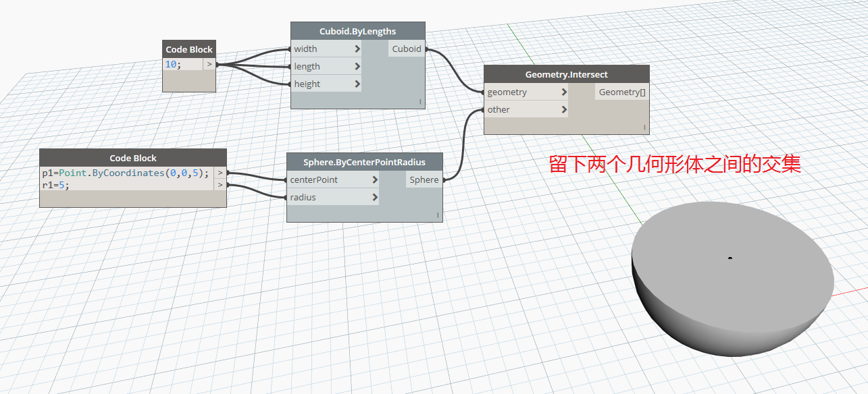Expand the length port default-value arrow

(357, 67)
